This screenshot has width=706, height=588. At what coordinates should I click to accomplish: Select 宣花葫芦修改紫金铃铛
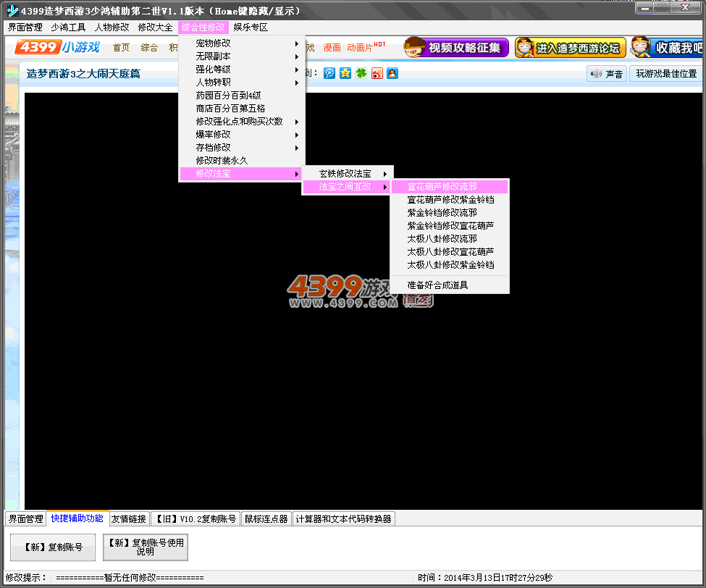450,200
